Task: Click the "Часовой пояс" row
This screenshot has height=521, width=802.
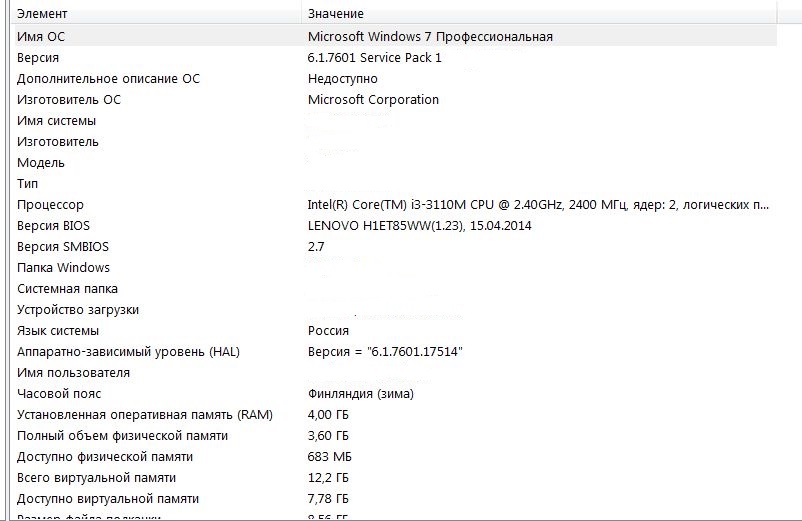Action: 59,394
